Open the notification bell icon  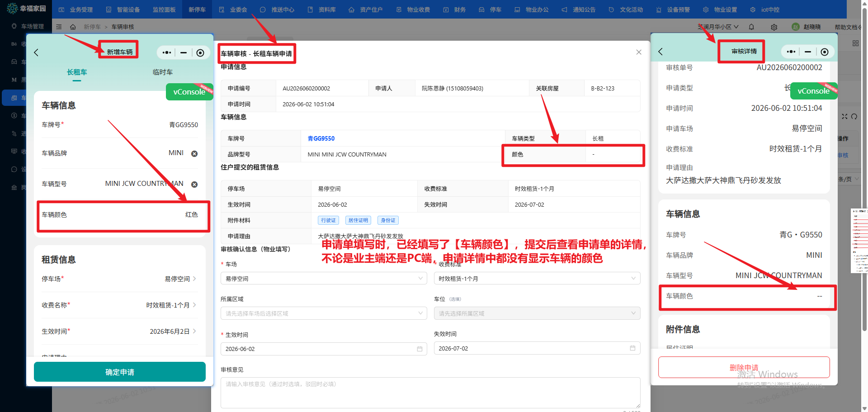[x=751, y=27]
